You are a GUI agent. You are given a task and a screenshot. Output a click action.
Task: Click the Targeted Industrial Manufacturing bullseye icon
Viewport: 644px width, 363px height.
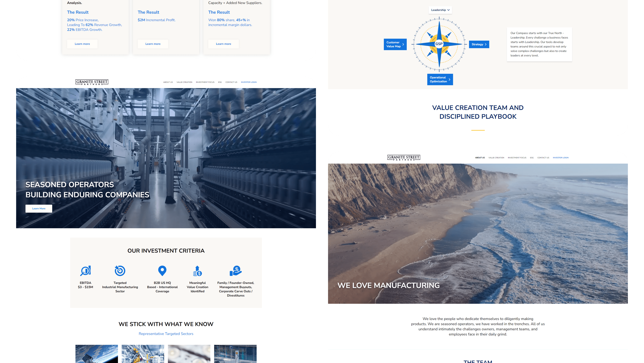pyautogui.click(x=120, y=270)
